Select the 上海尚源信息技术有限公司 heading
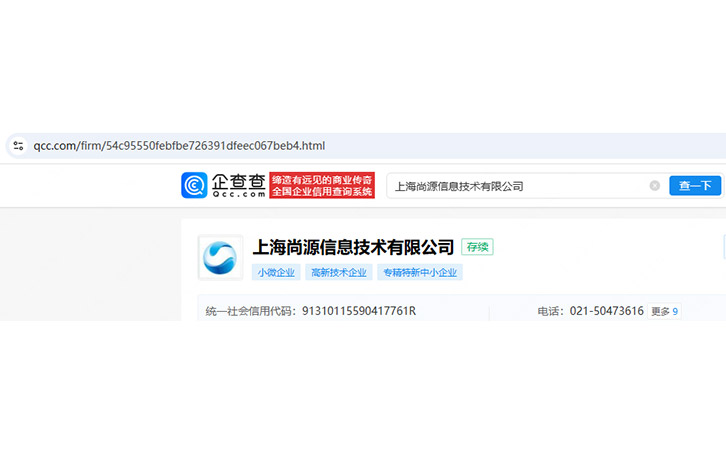Screen dimensions: 726x450 pyautogui.click(x=353, y=247)
